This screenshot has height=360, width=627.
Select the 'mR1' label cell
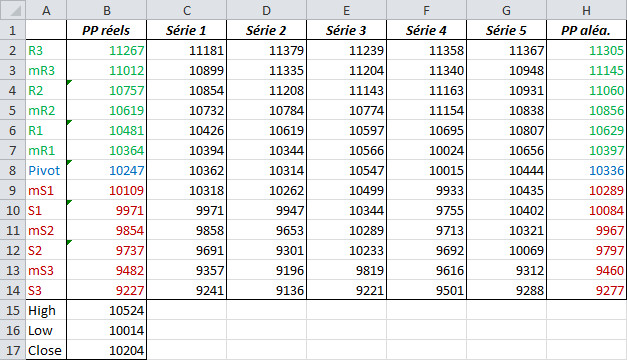pos(46,150)
